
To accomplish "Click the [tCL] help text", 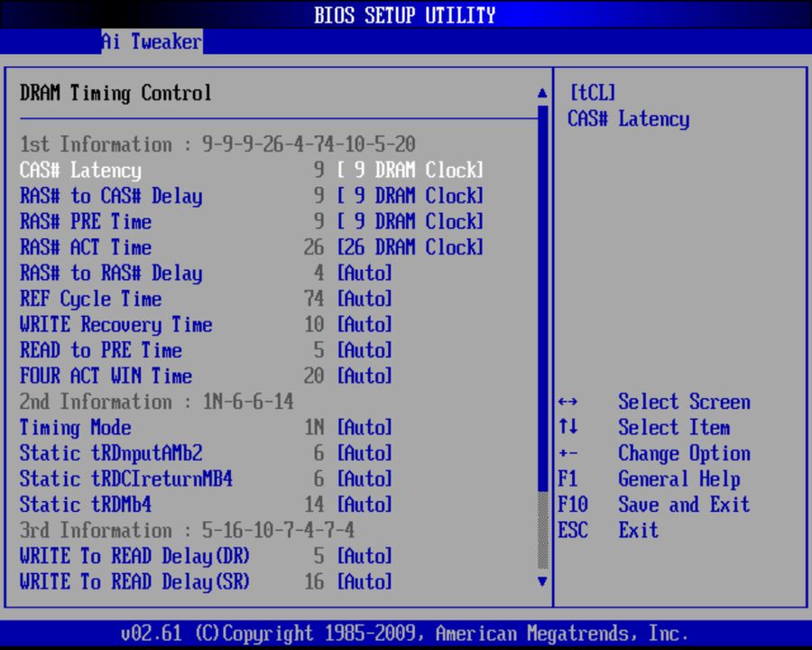I will [593, 93].
